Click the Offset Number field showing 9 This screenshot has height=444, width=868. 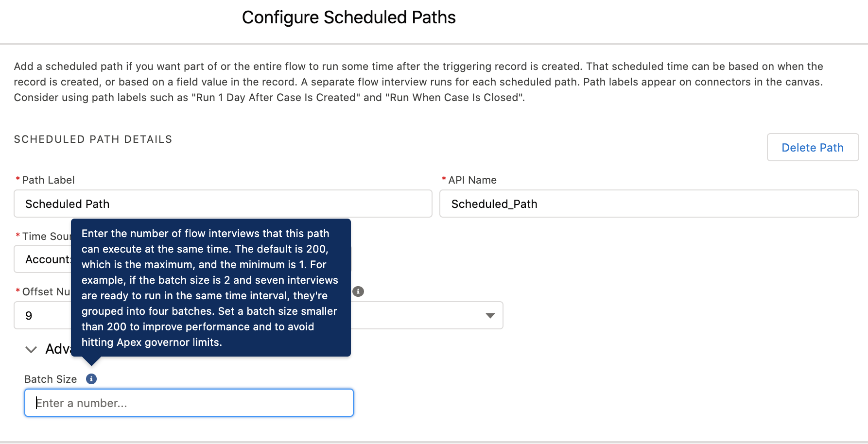[x=43, y=315]
